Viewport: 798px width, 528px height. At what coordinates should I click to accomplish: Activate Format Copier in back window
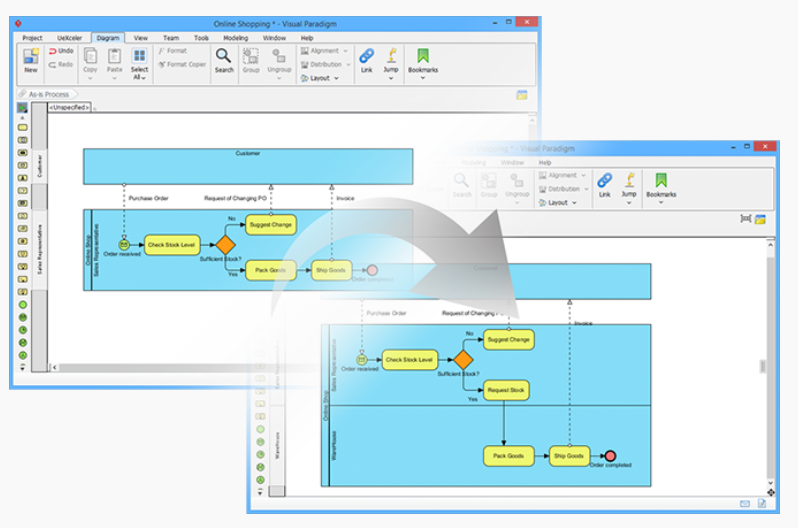pos(182,65)
